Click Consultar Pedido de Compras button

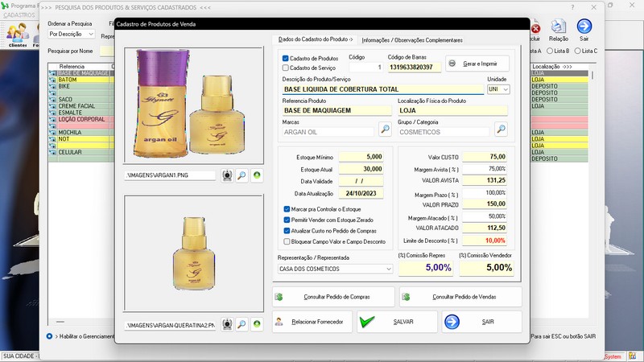tap(333, 297)
